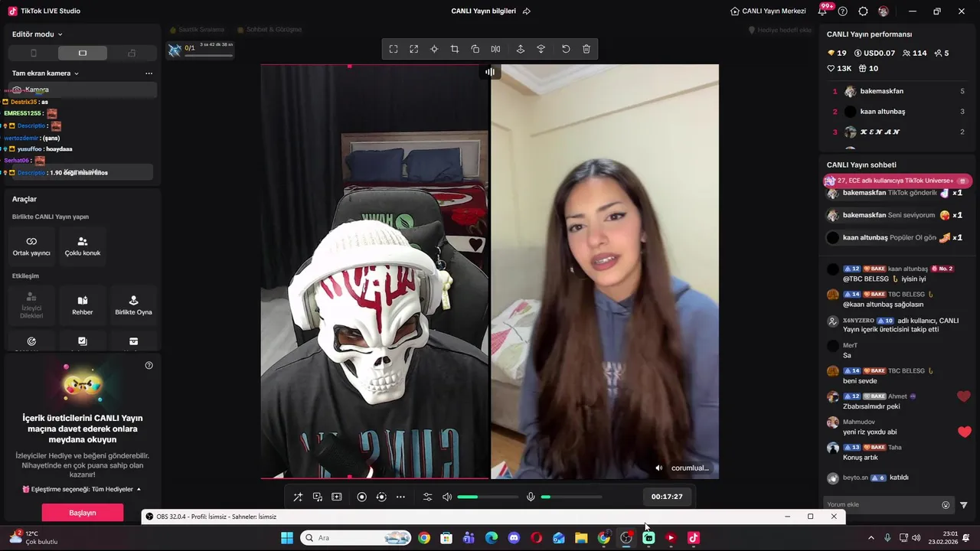This screenshot has width=980, height=551.
Task: Switch to the dual-screen layout
Action: pos(132,53)
